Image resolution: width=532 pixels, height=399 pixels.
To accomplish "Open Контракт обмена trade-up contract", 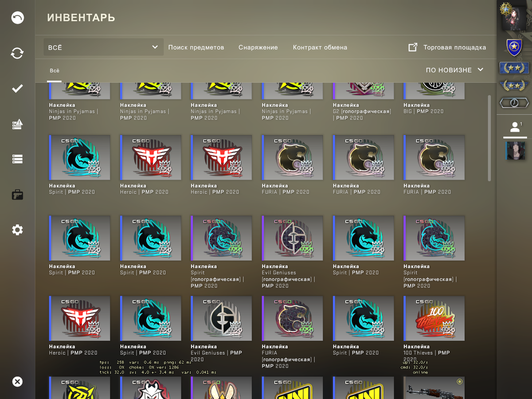I will click(x=320, y=47).
